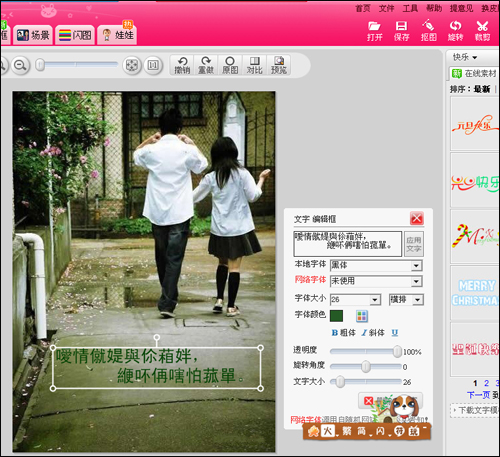
Task: Toggle 斜体 italic text
Action: click(x=373, y=333)
